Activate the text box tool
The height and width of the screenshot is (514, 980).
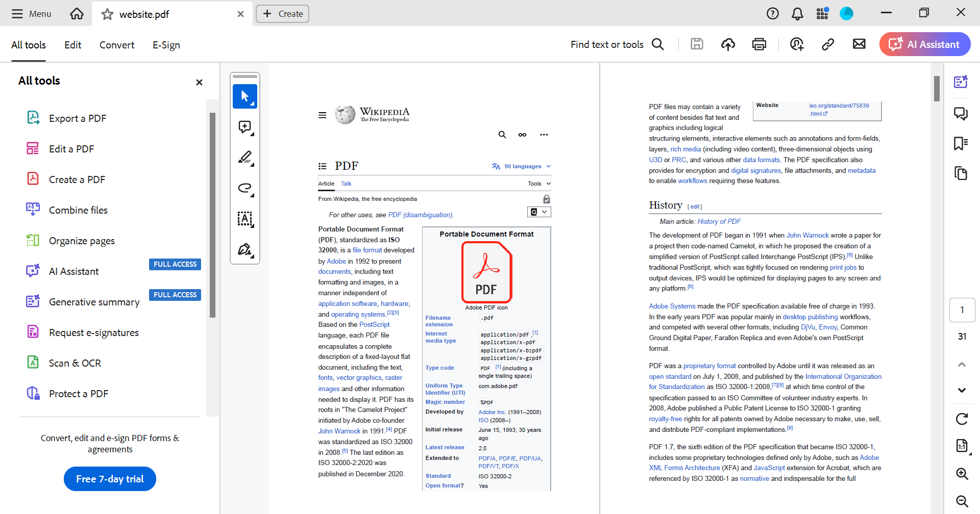[x=245, y=219]
